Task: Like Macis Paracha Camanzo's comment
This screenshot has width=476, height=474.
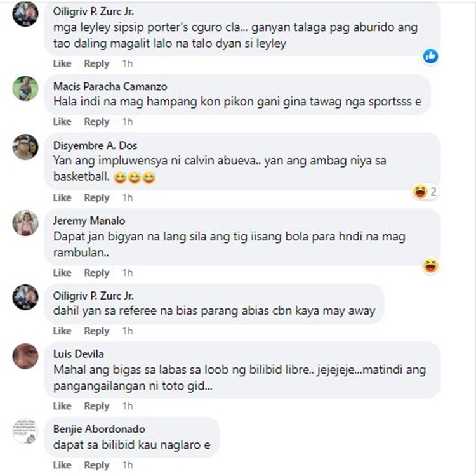Action: 62,122
